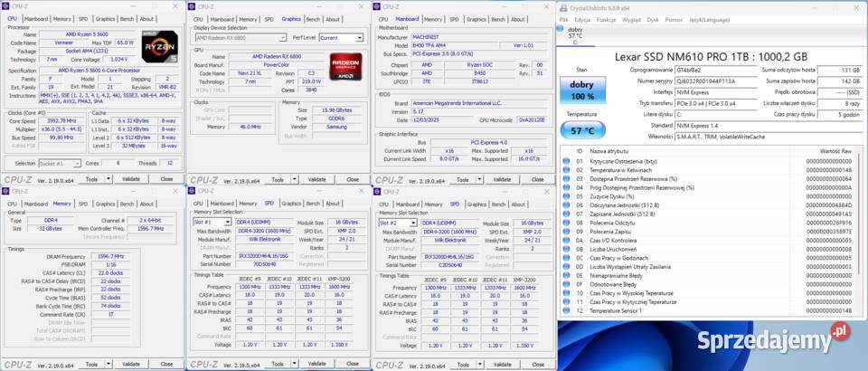Switch to Graphics tab in Slot #1 SPD window
868x371 pixels.
point(291,204)
